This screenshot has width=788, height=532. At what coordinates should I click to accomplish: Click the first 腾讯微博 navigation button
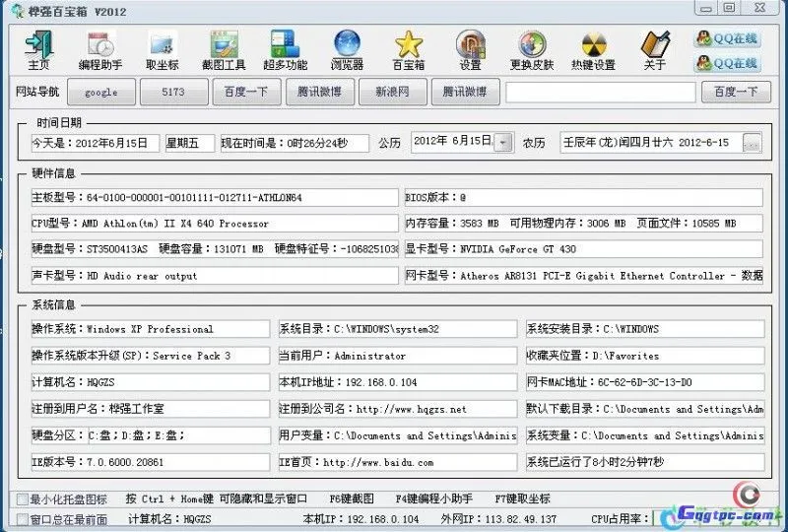[x=319, y=92]
